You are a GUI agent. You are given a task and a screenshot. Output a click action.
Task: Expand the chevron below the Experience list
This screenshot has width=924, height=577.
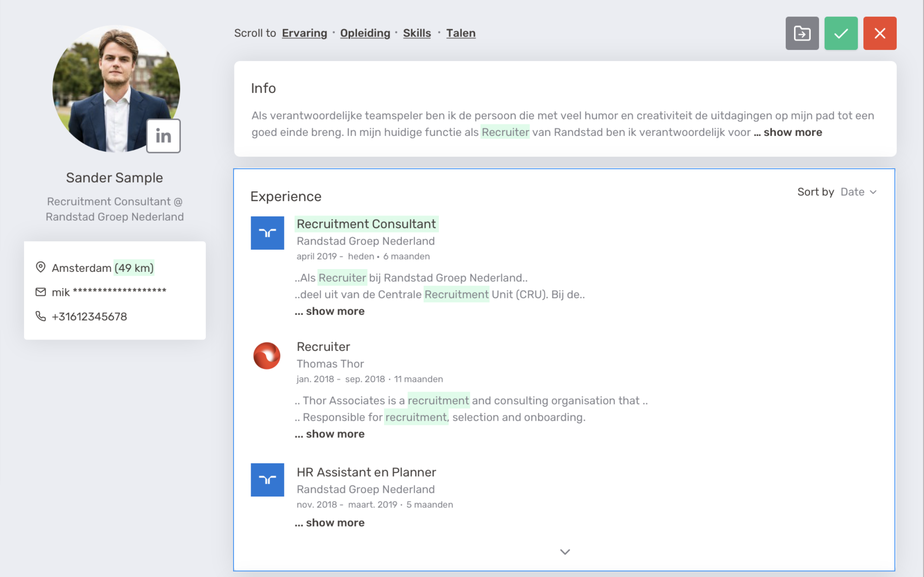tap(564, 552)
